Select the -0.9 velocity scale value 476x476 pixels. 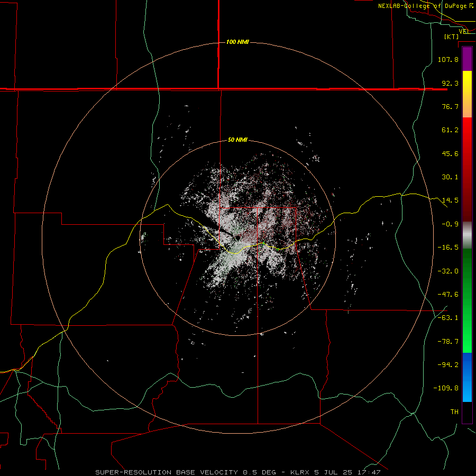click(x=450, y=224)
